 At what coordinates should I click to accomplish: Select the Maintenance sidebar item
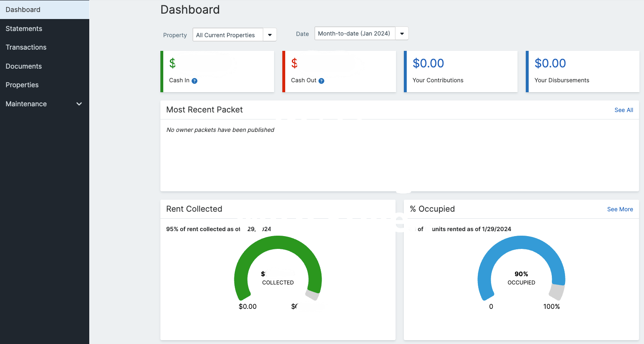click(x=44, y=104)
